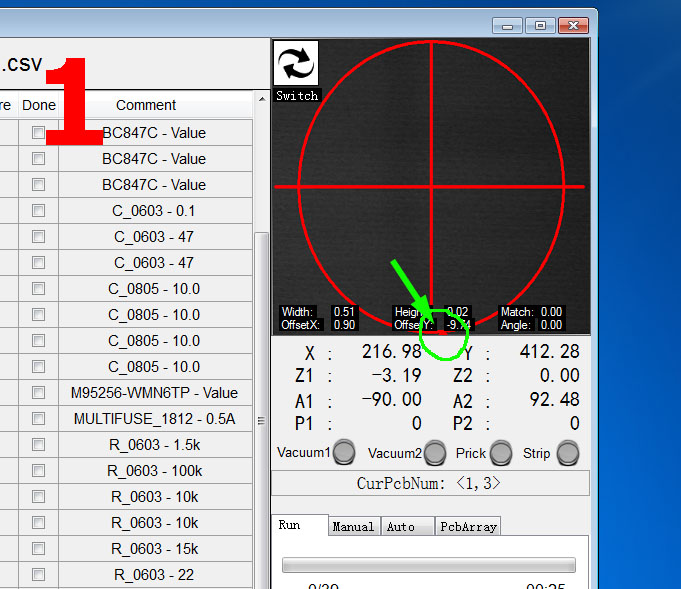This screenshot has height=589, width=681.
Task: Click the run progress bar
Action: (429, 565)
